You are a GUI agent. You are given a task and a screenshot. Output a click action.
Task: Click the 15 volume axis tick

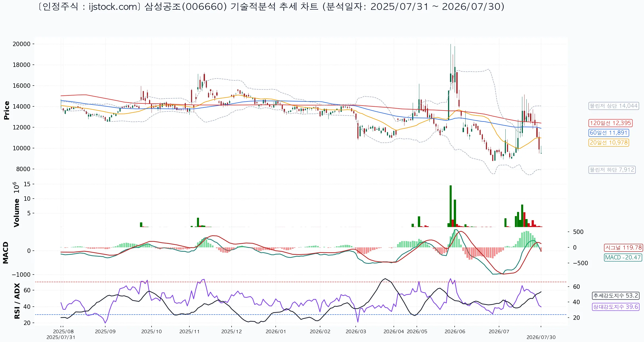click(x=27, y=184)
